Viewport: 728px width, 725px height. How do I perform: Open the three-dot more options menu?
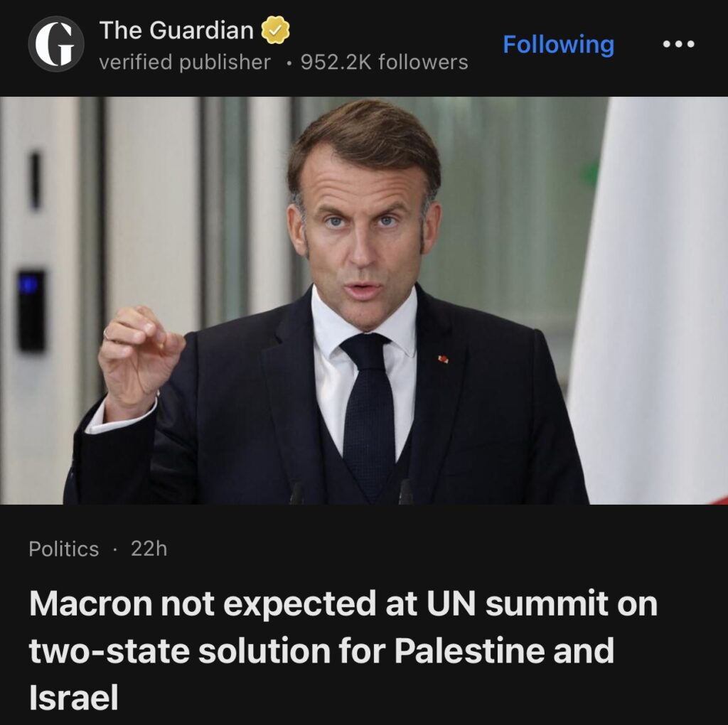click(677, 44)
